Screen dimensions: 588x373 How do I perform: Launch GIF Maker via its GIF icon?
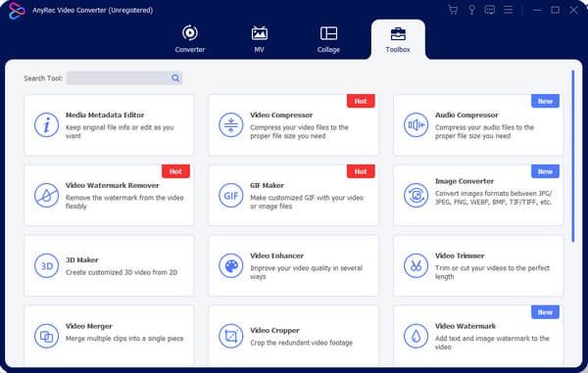231,195
